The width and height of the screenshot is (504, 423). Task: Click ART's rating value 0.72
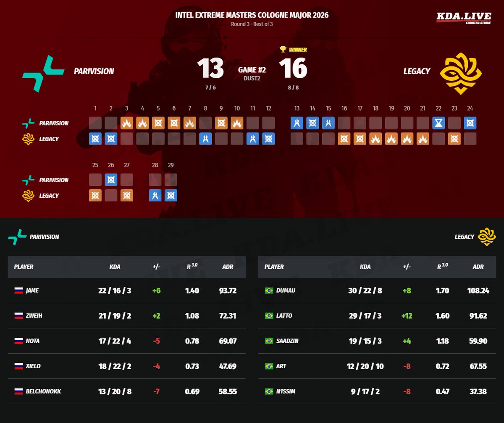(443, 366)
